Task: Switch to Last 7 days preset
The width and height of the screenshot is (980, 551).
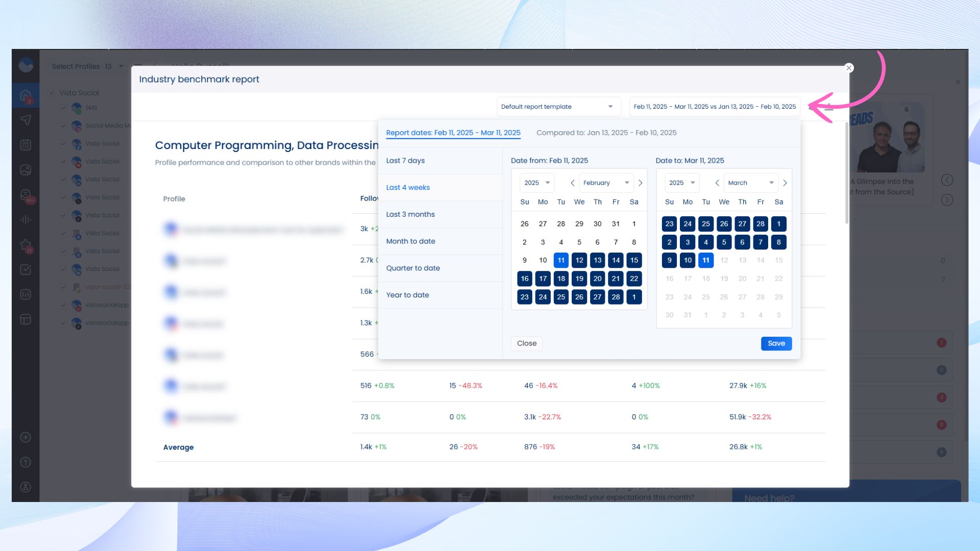Action: (405, 160)
